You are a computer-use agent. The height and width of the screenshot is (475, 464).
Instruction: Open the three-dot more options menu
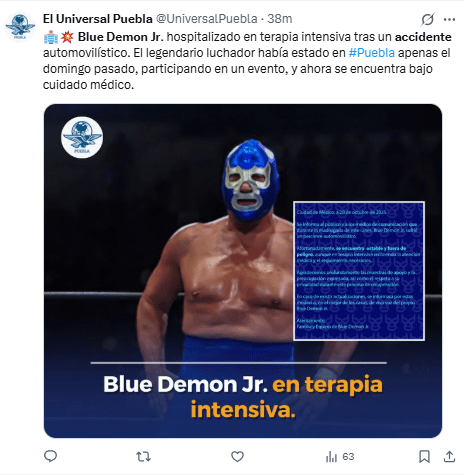[449, 19]
